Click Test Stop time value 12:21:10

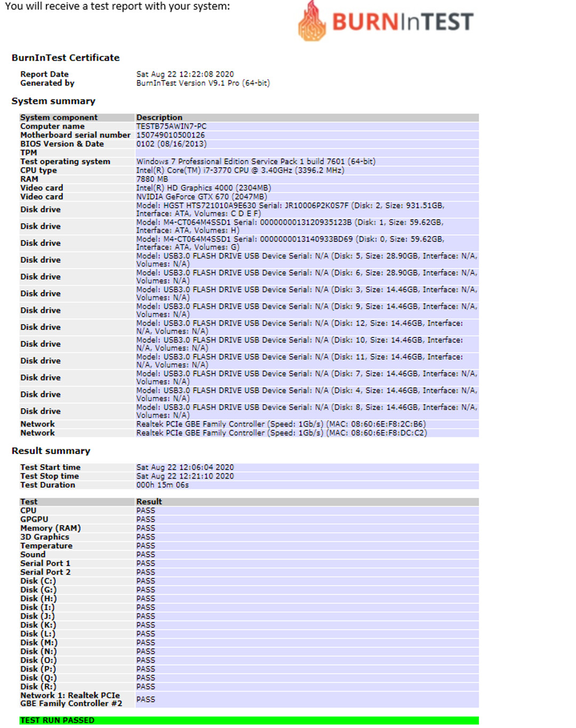point(185,476)
